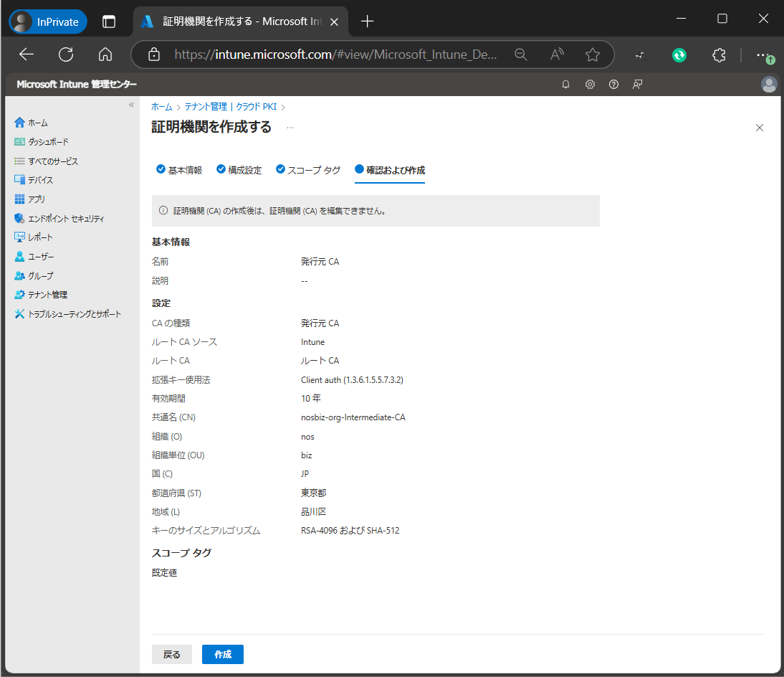
Task: Click the 作成 button
Action: click(x=222, y=654)
